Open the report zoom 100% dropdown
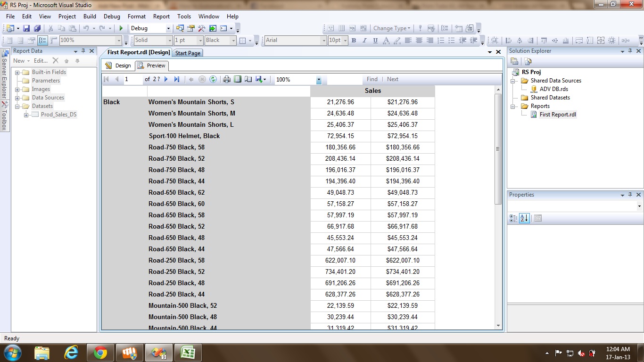The height and width of the screenshot is (362, 644). click(x=319, y=80)
